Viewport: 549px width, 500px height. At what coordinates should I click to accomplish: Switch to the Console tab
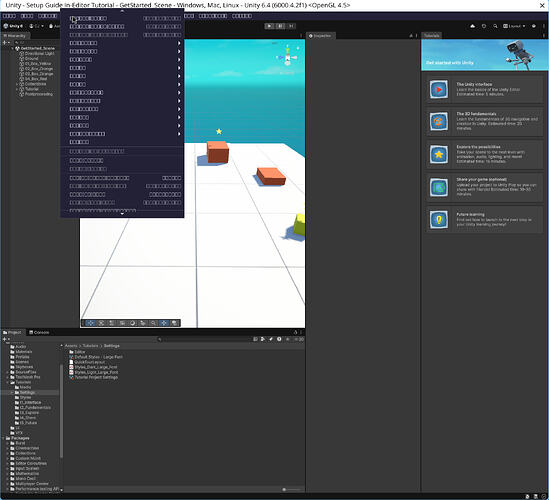[39, 332]
